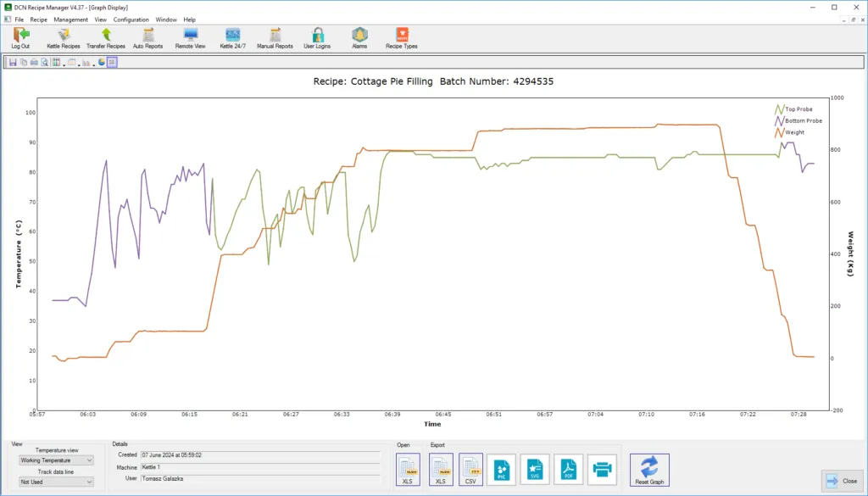Click the pie chart icon in graph toolbar

click(102, 63)
